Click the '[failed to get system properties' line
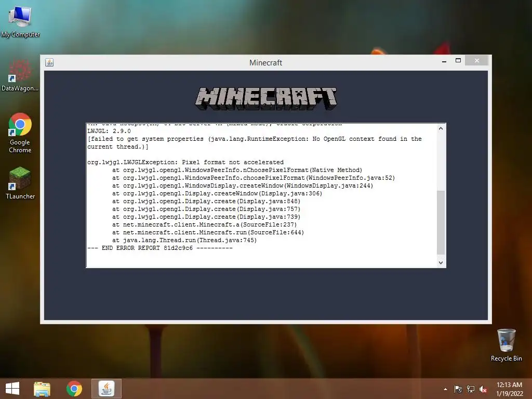Image resolution: width=532 pixels, height=399 pixels. [x=255, y=139]
